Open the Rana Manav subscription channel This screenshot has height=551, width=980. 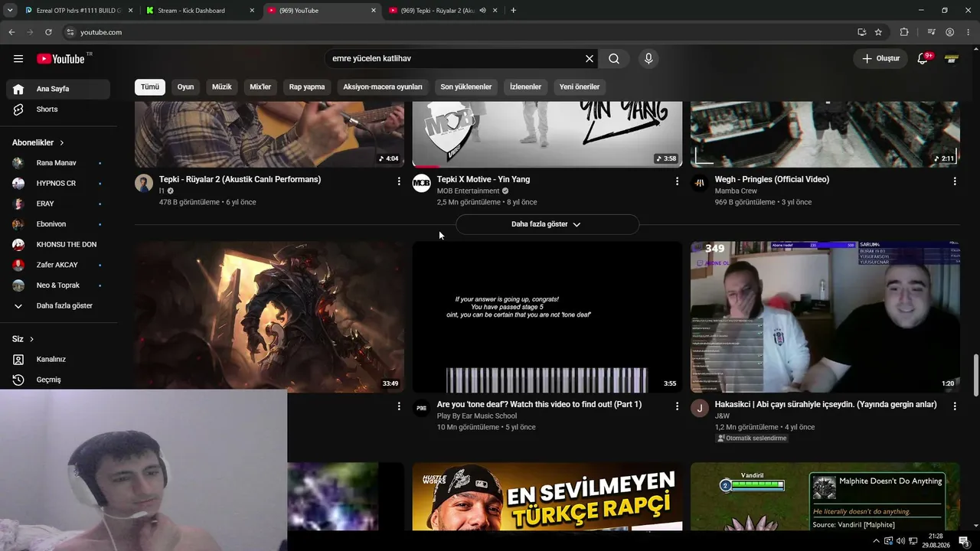58,163
